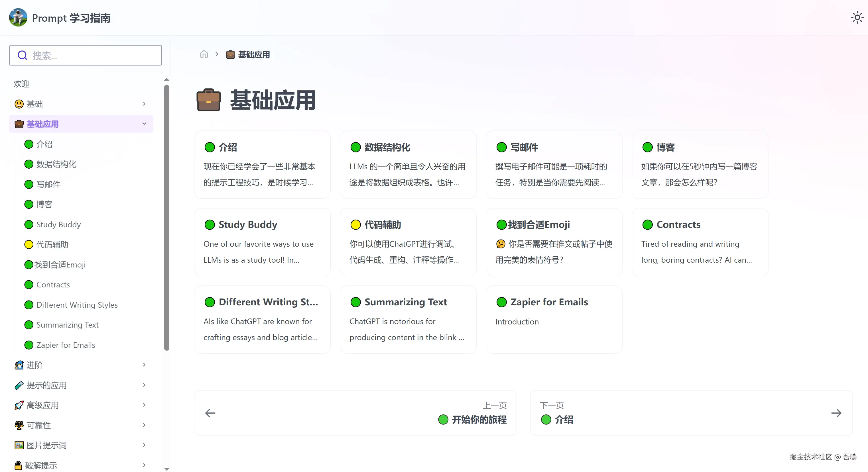Click the left arrow previous-page icon
Viewport: 868px width, 472px height.
(210, 413)
